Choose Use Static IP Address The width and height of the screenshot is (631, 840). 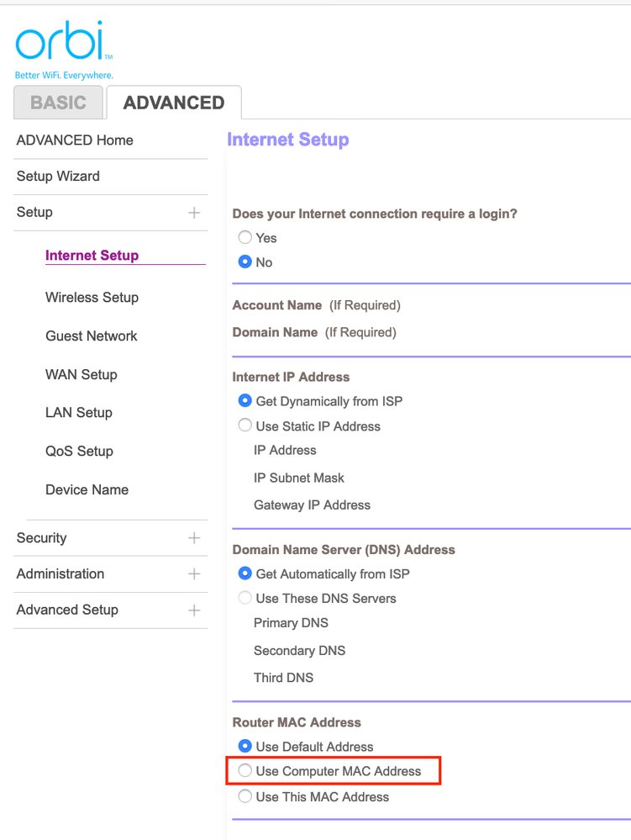point(245,425)
